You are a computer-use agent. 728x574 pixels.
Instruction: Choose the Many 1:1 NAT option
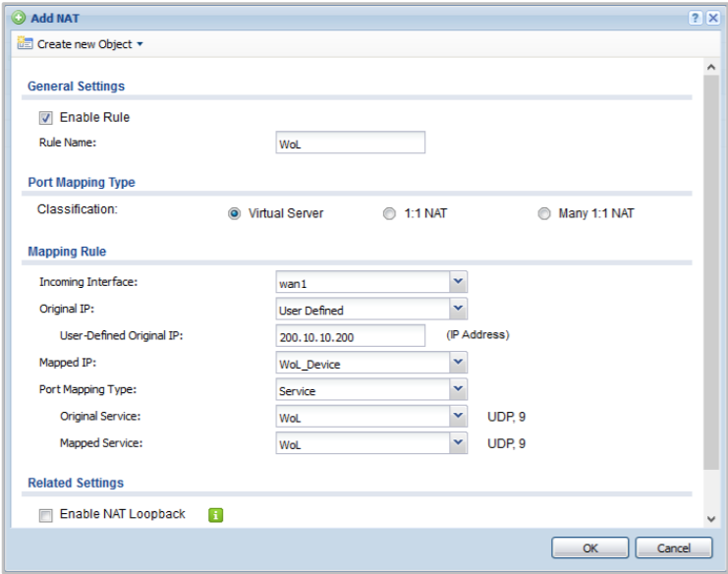click(x=544, y=213)
